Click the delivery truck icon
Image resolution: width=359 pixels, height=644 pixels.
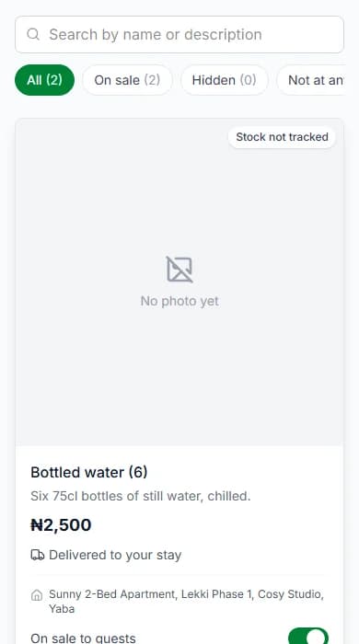[x=38, y=556]
